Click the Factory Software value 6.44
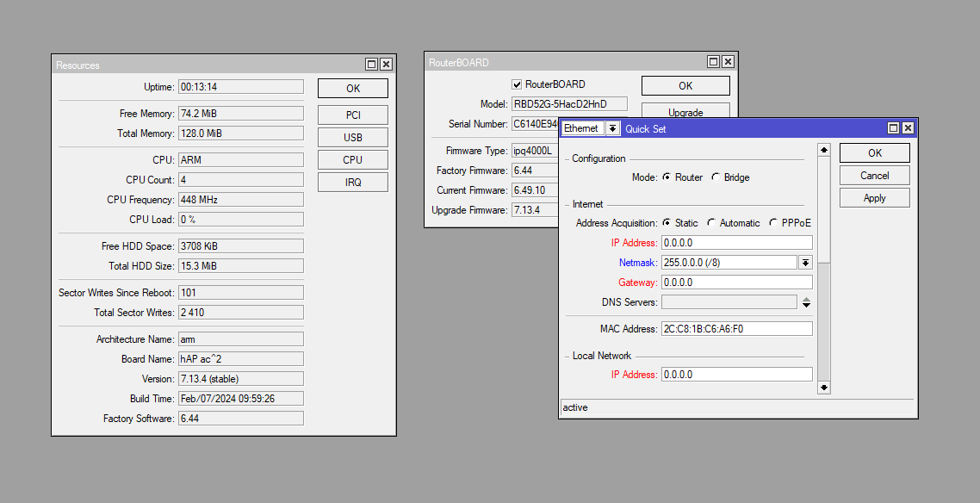Screen dimensions: 980x503 click(240, 419)
